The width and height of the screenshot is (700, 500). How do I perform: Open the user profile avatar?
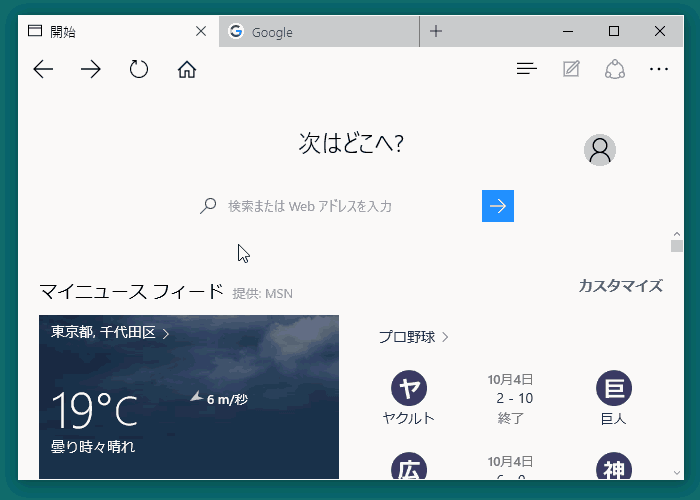coord(600,150)
